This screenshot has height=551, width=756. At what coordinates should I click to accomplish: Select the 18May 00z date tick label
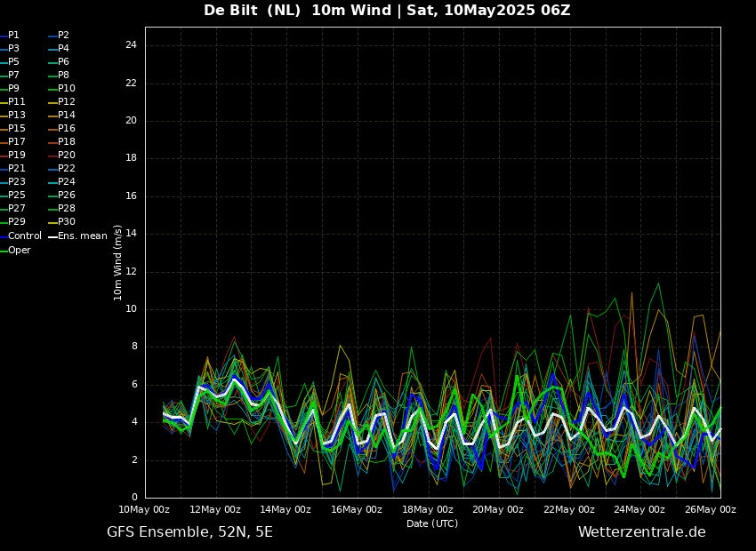coord(428,510)
